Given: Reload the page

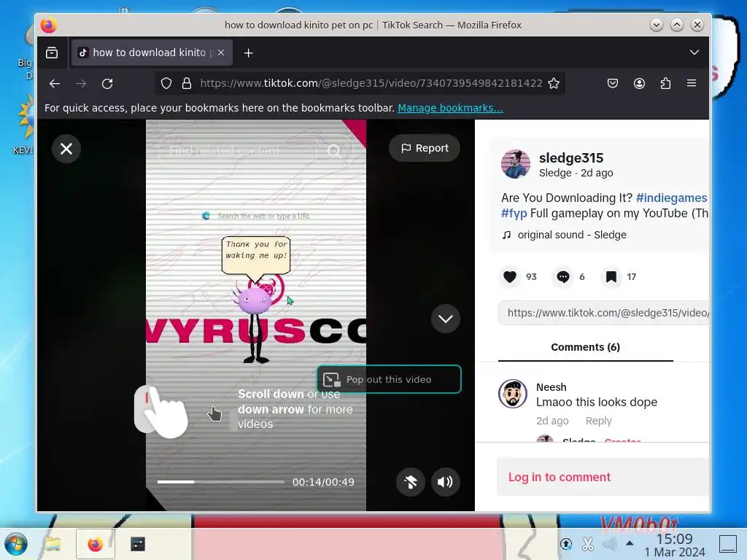Looking at the screenshot, I should pyautogui.click(x=107, y=84).
